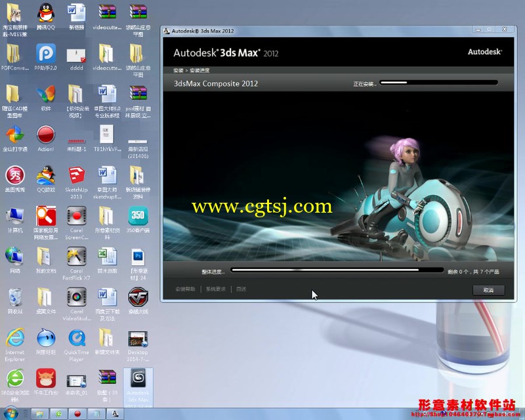This screenshot has width=525, height=420.
Task: Open the 350客户端 desktop icon
Action: pyautogui.click(x=138, y=219)
